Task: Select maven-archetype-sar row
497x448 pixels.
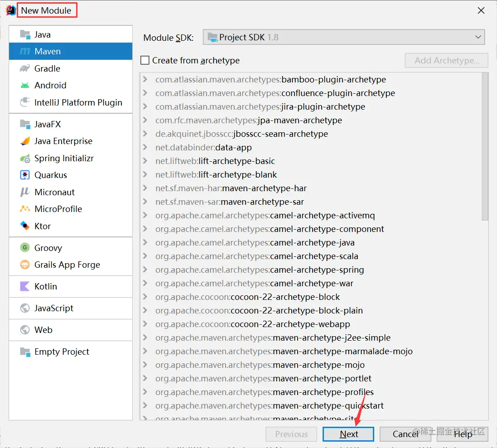Action: pyautogui.click(x=311, y=202)
